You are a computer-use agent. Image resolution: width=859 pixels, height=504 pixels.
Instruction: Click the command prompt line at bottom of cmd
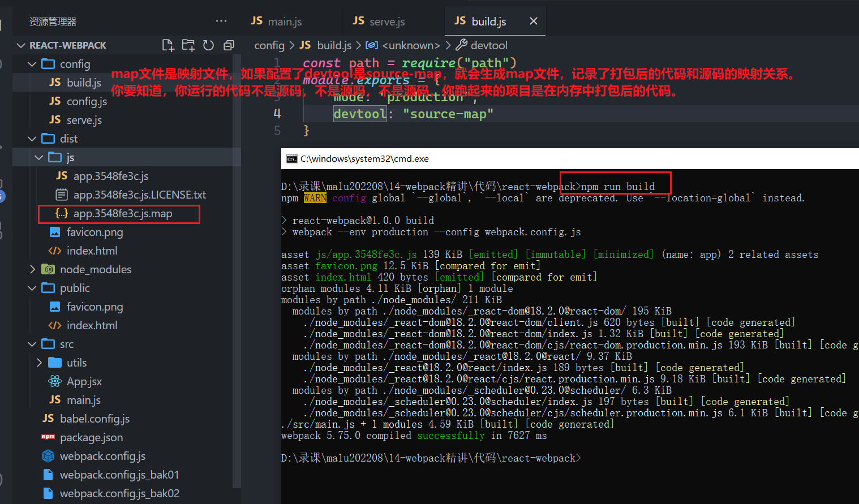(431, 458)
